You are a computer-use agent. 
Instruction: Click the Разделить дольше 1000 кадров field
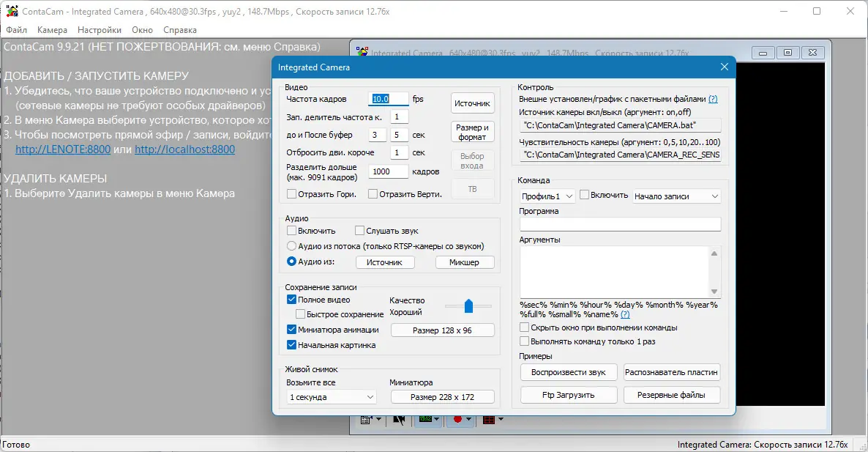[388, 171]
